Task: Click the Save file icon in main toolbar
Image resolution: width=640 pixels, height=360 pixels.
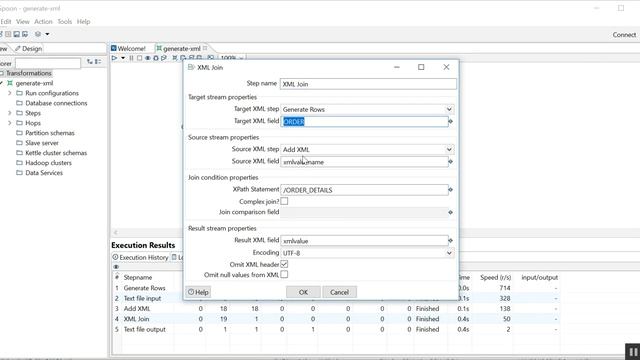Action: coord(16,34)
